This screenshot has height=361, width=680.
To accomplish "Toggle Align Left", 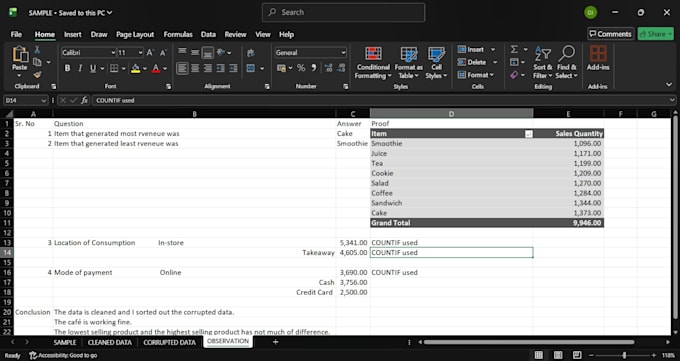I will pyautogui.click(x=182, y=68).
